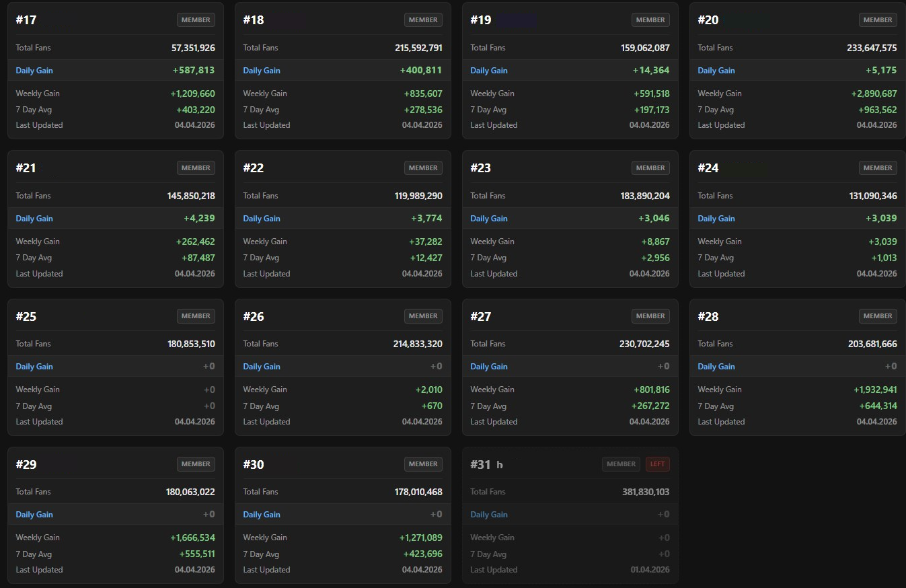Click total fans value 215,592,791
Viewport: 906px width, 588px height.
pyautogui.click(x=419, y=48)
